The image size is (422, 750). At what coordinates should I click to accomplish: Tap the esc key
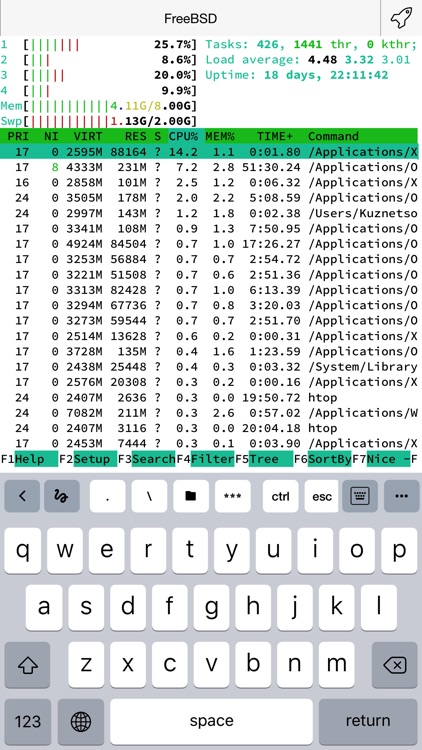coord(322,496)
